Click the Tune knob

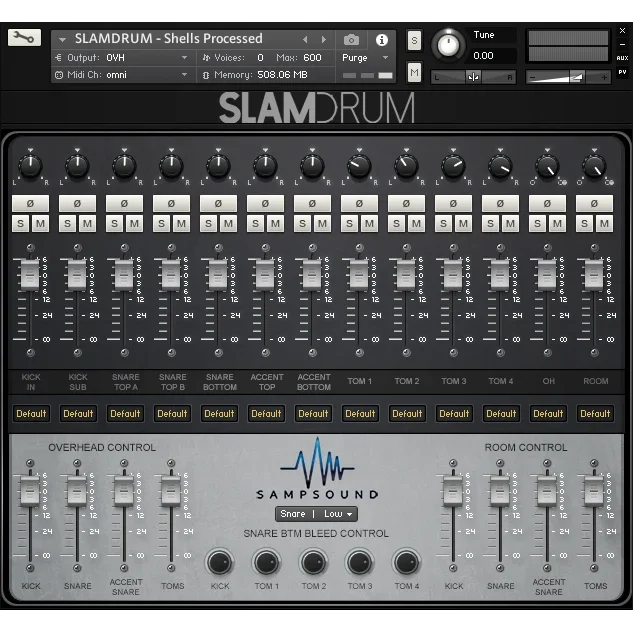(448, 45)
